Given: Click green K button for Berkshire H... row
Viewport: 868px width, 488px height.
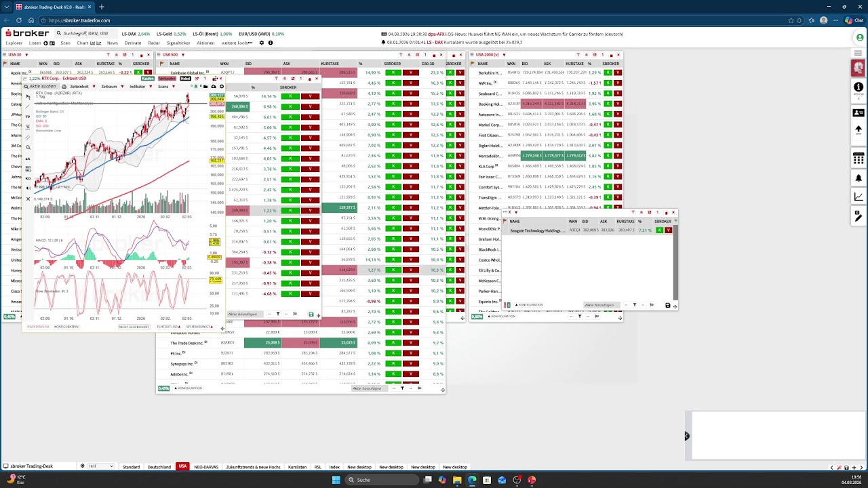Looking at the screenshot, I should pyautogui.click(x=608, y=73).
